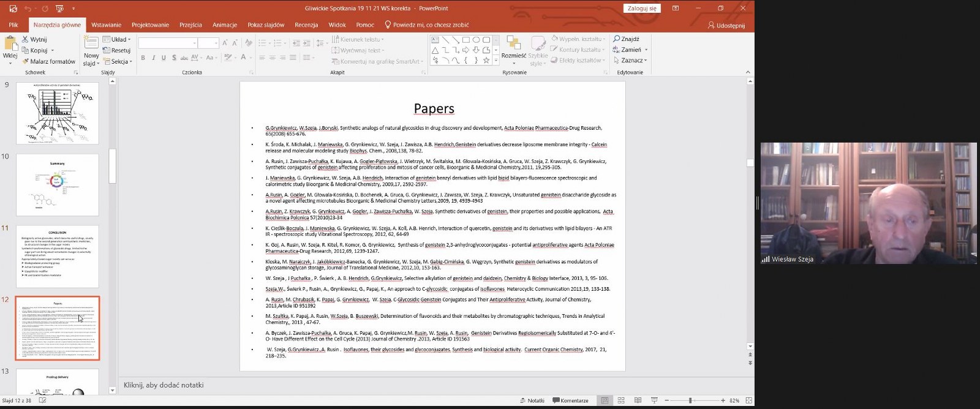
Task: Pick the star shape in shapes gallery
Action: tap(486, 61)
